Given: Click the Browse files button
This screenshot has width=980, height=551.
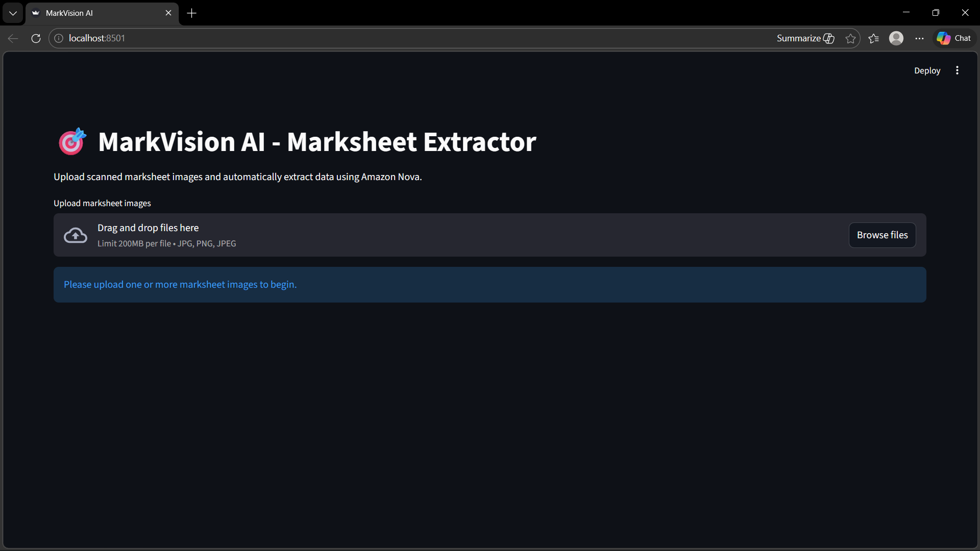Looking at the screenshot, I should coord(882,235).
